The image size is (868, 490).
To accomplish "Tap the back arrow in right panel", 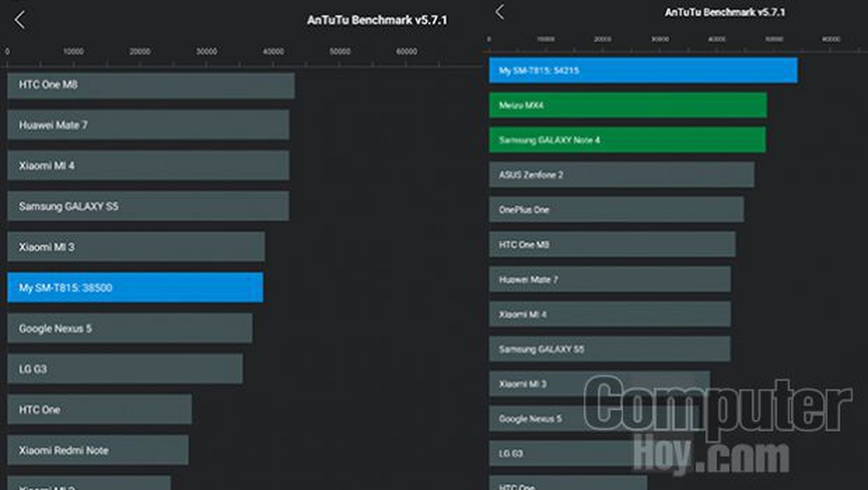I will [500, 12].
